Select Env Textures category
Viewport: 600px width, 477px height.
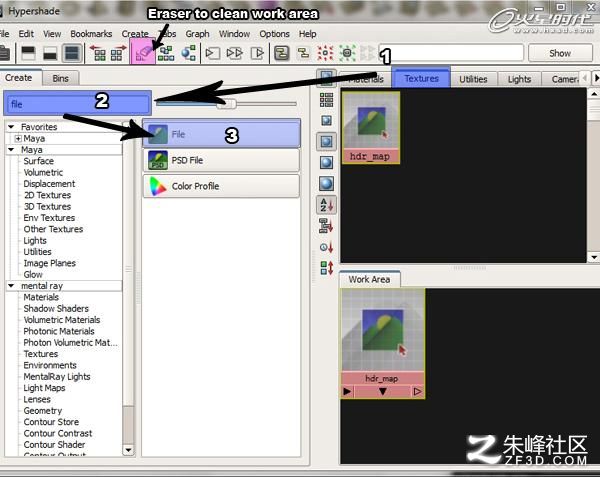[x=49, y=218]
